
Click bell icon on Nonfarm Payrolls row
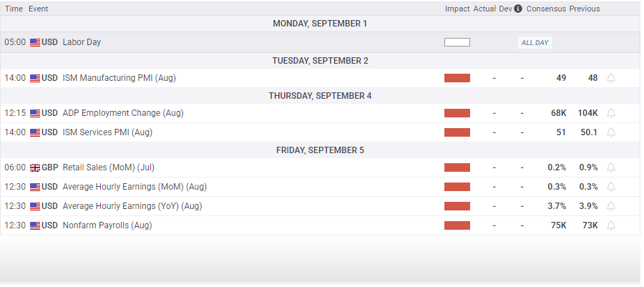coord(611,225)
